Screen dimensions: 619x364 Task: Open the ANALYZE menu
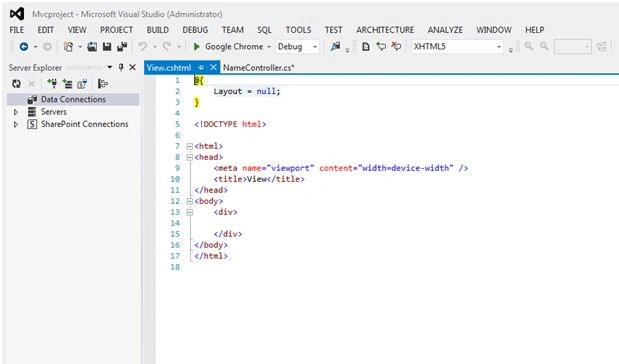445,30
